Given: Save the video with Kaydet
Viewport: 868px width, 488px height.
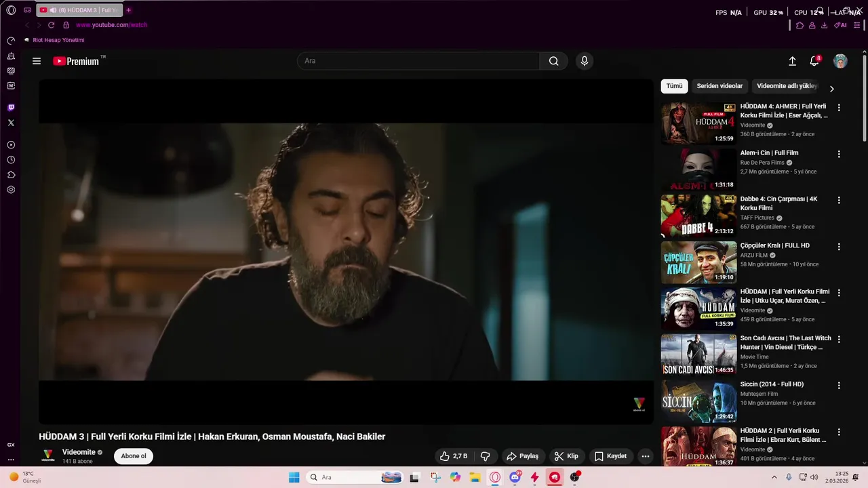Looking at the screenshot, I should click(x=610, y=456).
